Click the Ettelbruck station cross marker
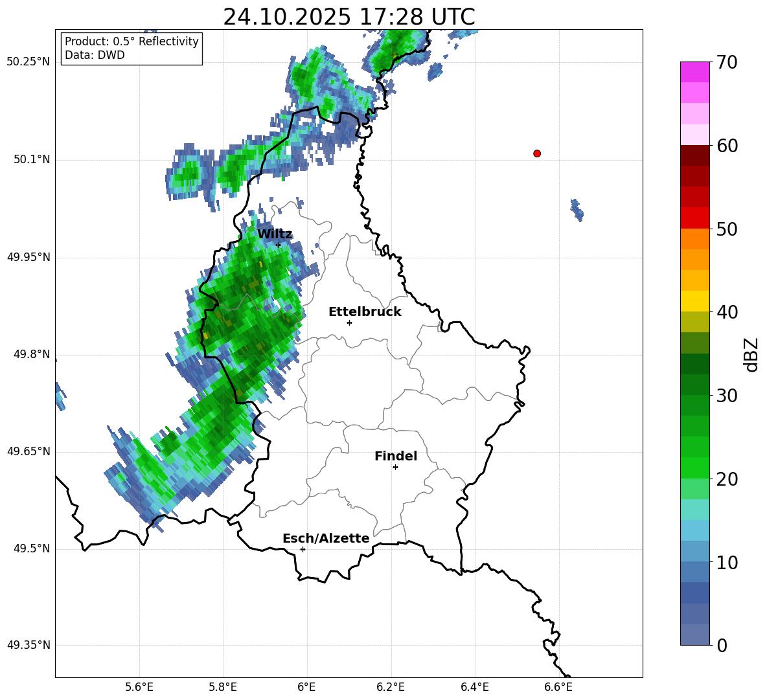 click(x=349, y=322)
